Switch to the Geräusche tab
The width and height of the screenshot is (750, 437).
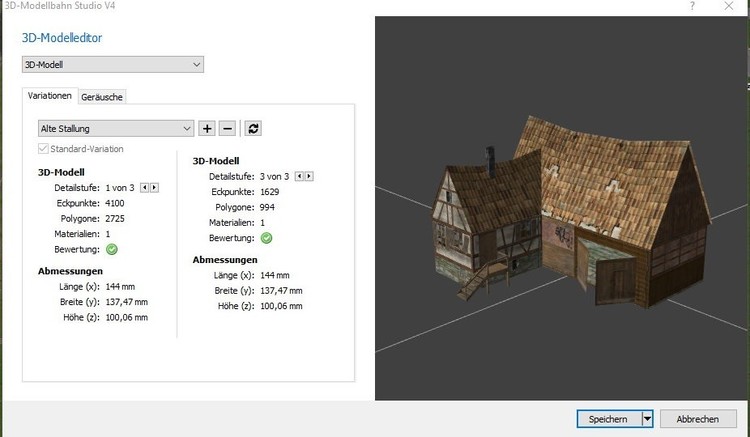point(102,97)
